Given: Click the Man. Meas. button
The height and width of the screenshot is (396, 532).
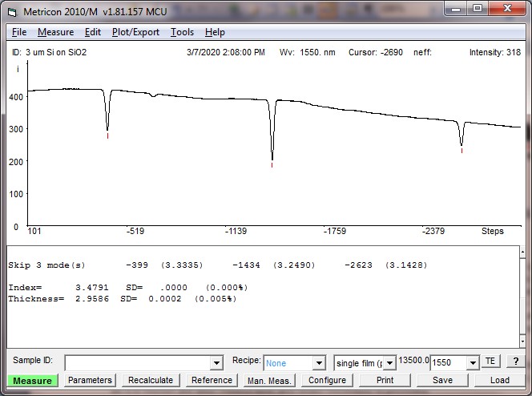Looking at the screenshot, I should coord(269,381).
